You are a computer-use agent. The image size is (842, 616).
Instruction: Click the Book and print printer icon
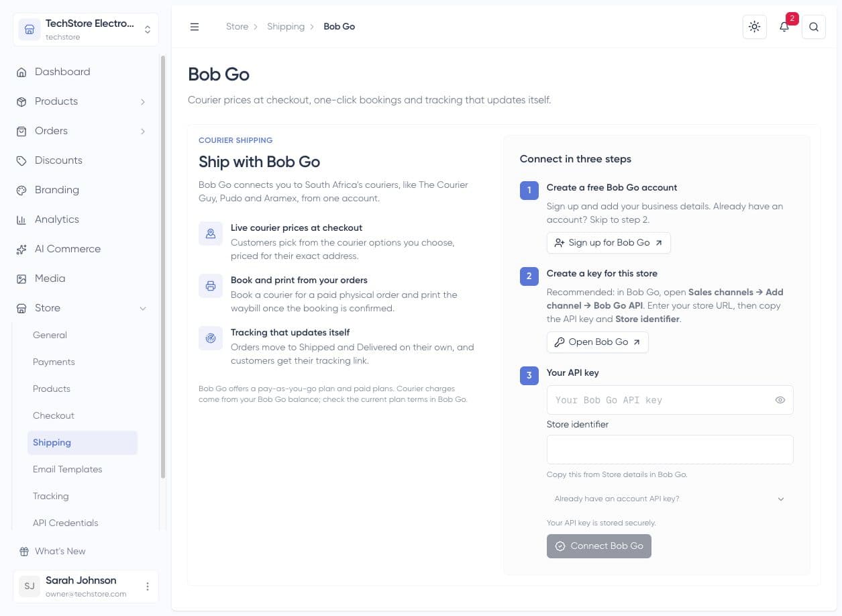211,286
